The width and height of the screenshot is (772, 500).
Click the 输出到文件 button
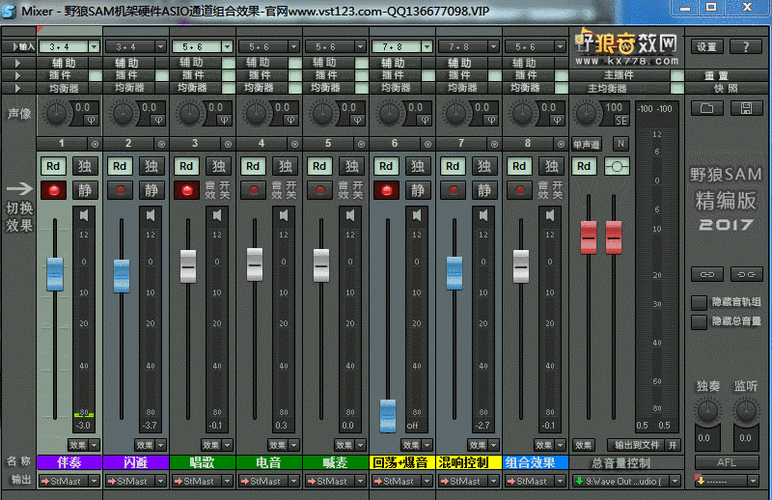(x=637, y=445)
